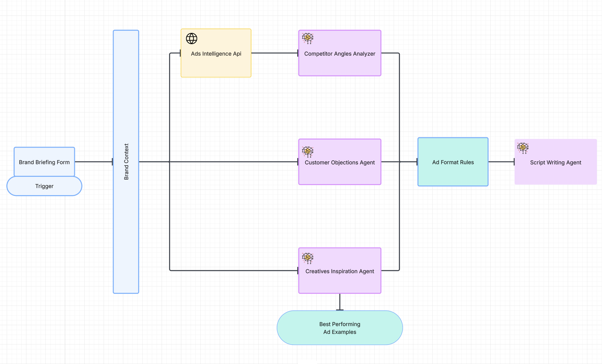
Task: Select the Best Performing Ad Examples pill
Action: click(x=339, y=328)
